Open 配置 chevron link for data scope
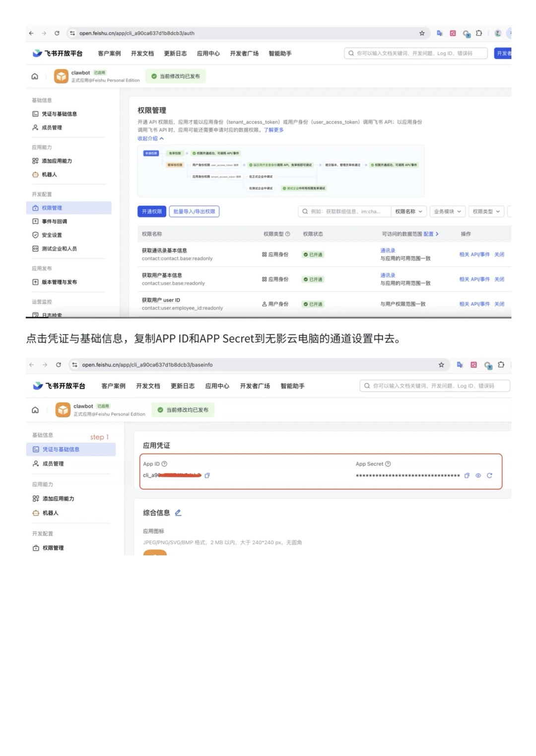536x756 pixels. click(431, 234)
